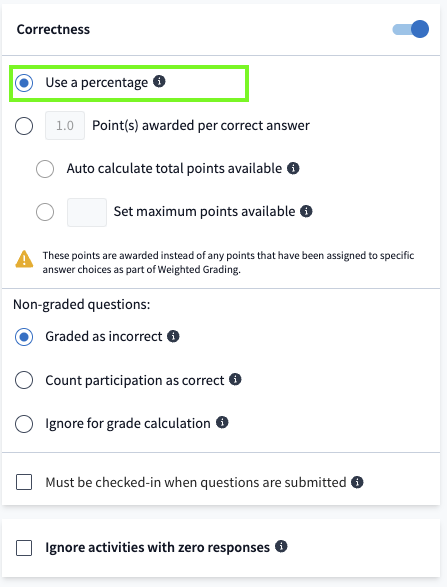Click the yellow warning triangle icon
Screen dimensions: 447x587
pos(24,259)
